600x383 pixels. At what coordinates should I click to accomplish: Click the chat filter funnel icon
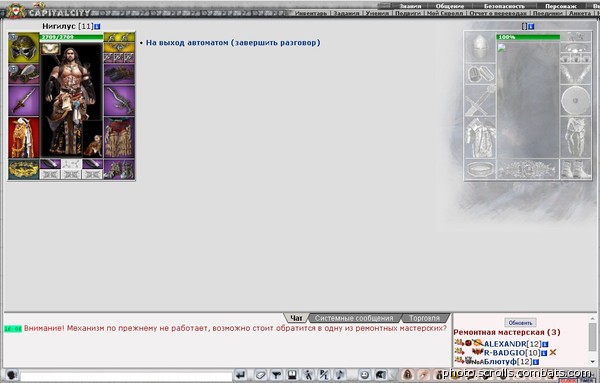tap(277, 375)
